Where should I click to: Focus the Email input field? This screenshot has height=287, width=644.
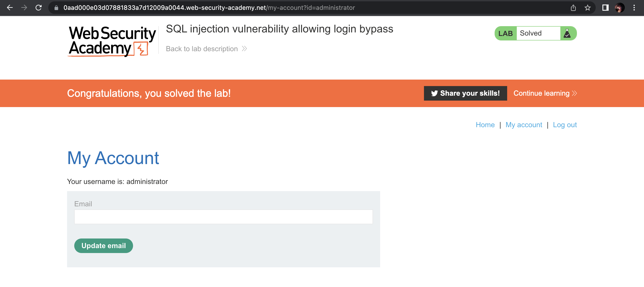(x=224, y=217)
